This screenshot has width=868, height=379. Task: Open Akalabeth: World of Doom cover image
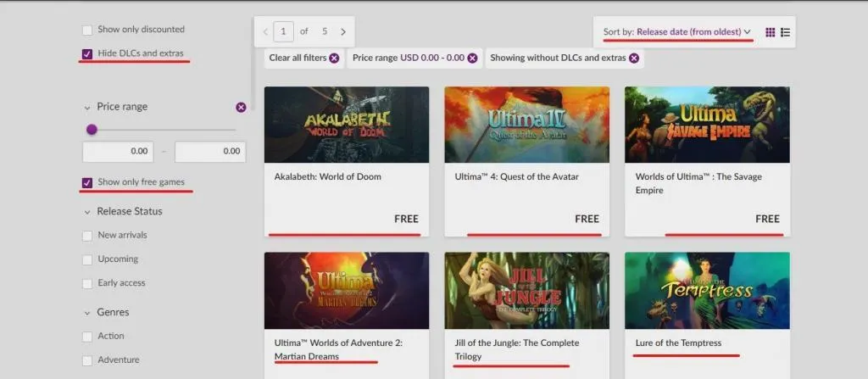[347, 125]
